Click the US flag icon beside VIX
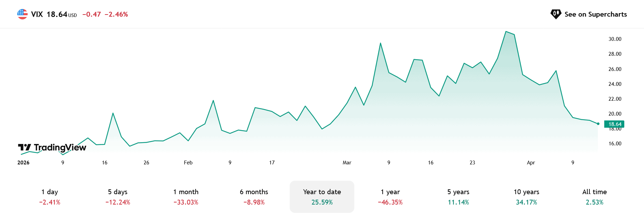 (22, 14)
